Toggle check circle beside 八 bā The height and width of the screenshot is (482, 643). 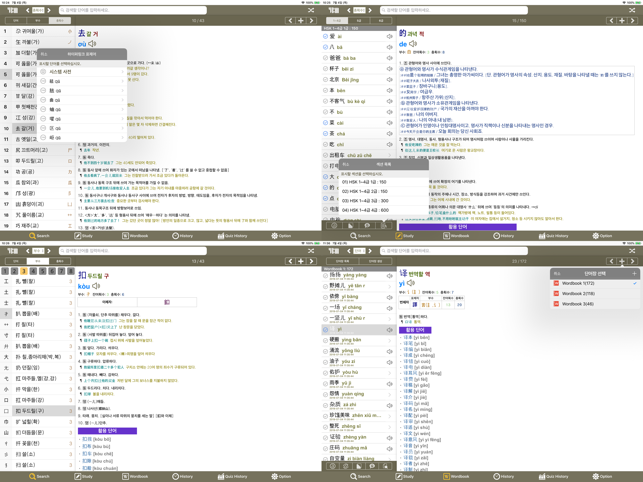click(x=326, y=47)
